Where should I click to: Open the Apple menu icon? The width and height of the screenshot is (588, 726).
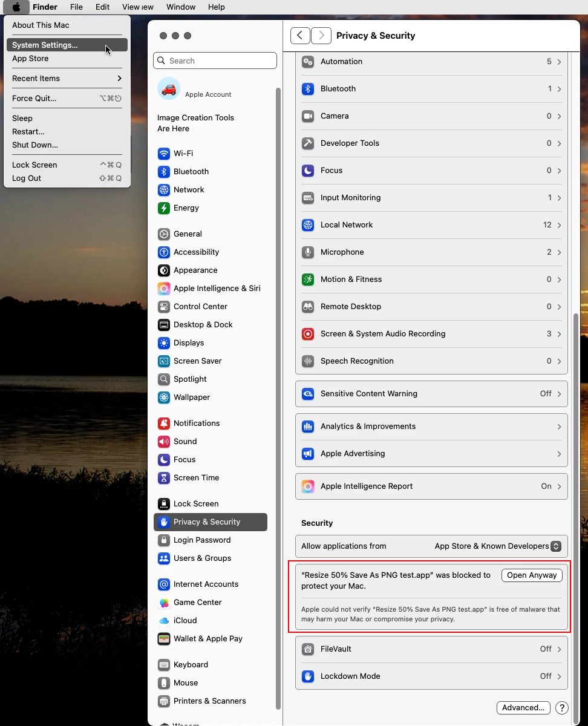[16, 7]
